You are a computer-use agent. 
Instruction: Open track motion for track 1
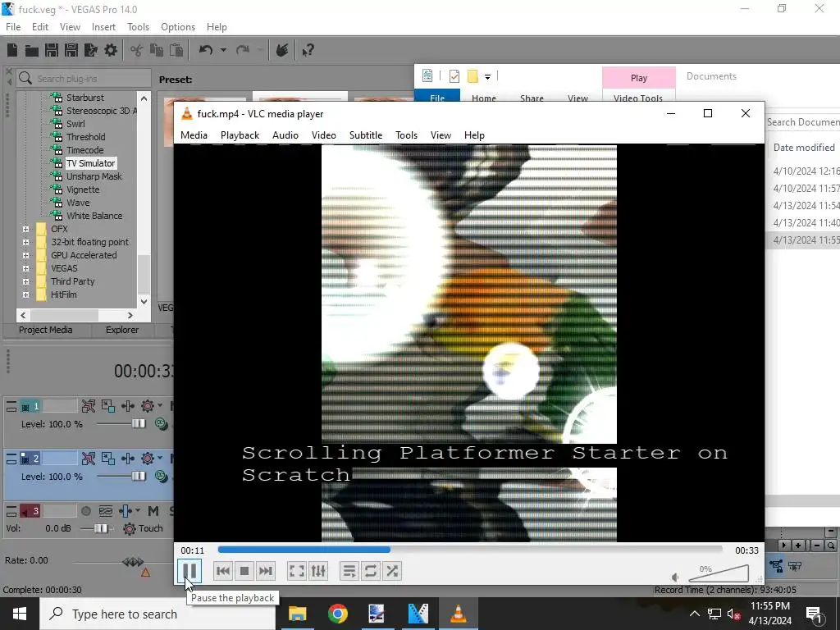(108, 406)
